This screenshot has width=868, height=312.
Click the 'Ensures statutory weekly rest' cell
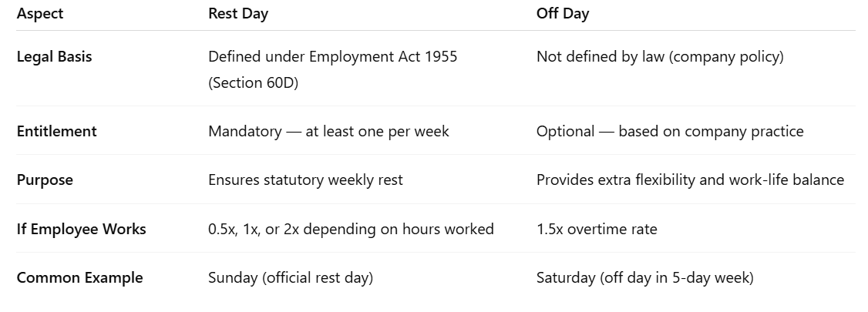coord(305,179)
